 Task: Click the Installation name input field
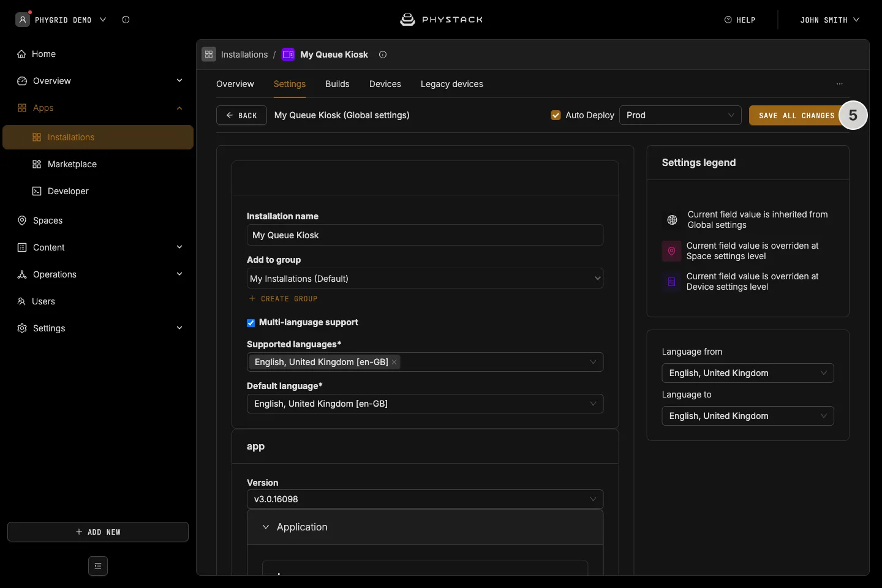pyautogui.click(x=425, y=235)
